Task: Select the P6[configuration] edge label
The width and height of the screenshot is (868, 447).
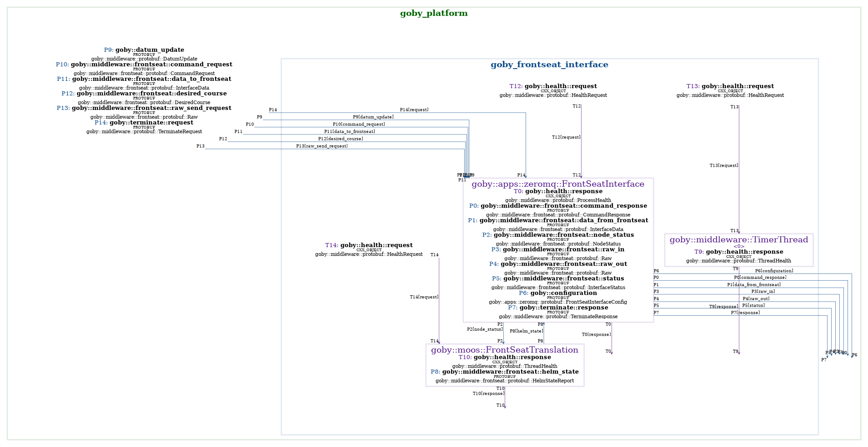Action: point(774,271)
